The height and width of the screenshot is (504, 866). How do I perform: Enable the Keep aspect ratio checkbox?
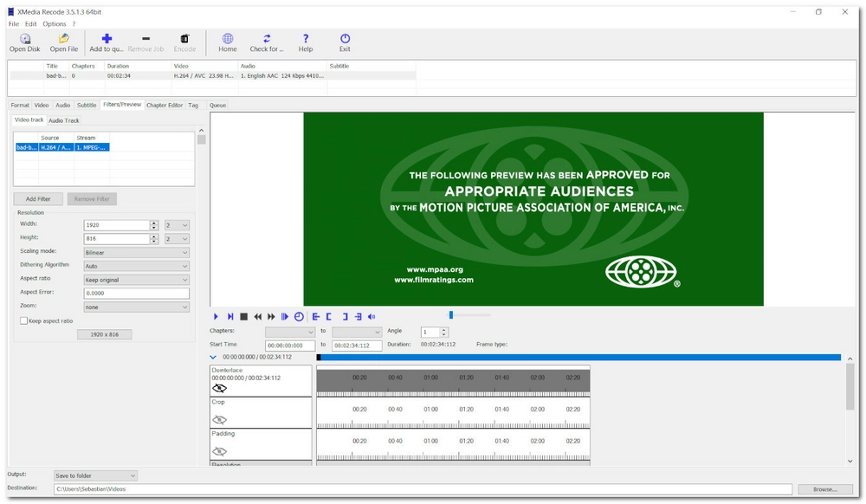pyautogui.click(x=23, y=320)
